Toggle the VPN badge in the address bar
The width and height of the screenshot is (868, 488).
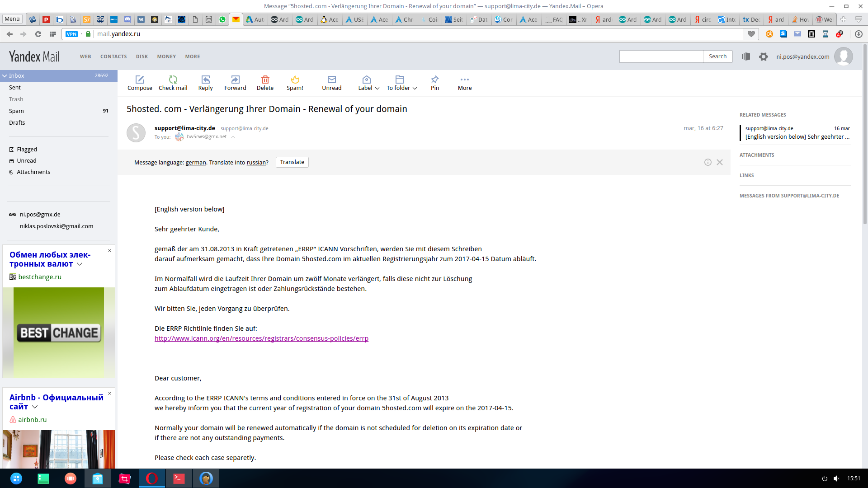71,34
